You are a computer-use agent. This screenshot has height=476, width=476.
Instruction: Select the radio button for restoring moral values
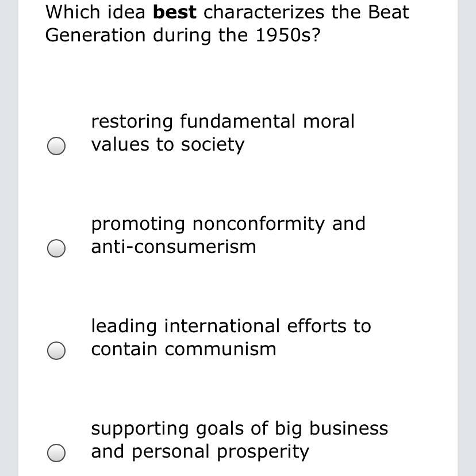[x=56, y=146]
